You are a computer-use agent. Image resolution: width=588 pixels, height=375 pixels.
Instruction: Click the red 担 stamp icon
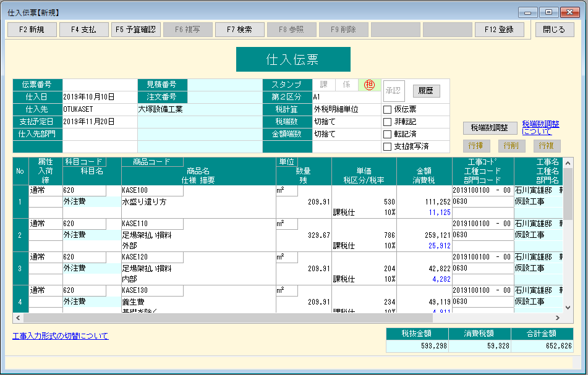click(369, 85)
